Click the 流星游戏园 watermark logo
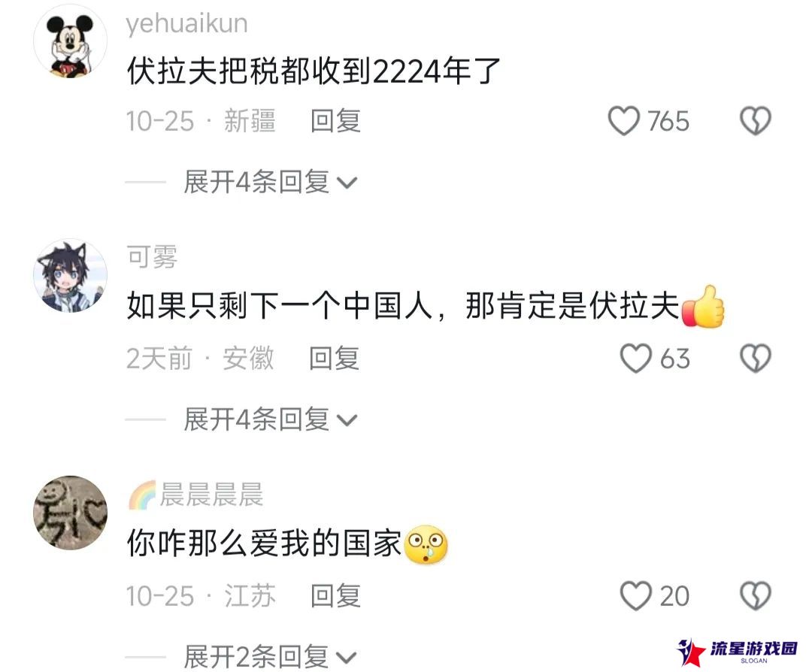Image resolution: width=812 pixels, height=672 pixels. click(x=738, y=652)
